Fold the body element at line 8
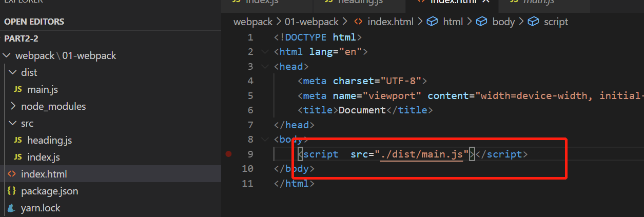Viewport: 644px width, 217px height. pyautogui.click(x=264, y=139)
